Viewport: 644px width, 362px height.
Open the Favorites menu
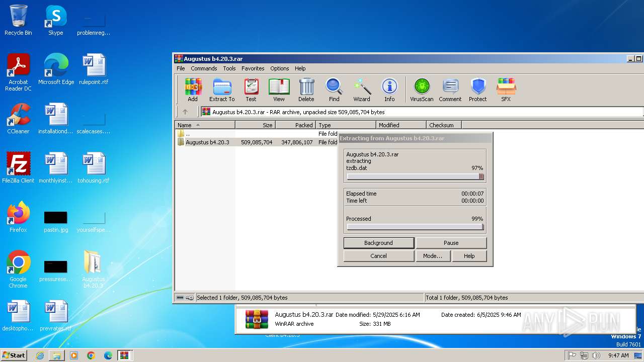click(x=253, y=68)
